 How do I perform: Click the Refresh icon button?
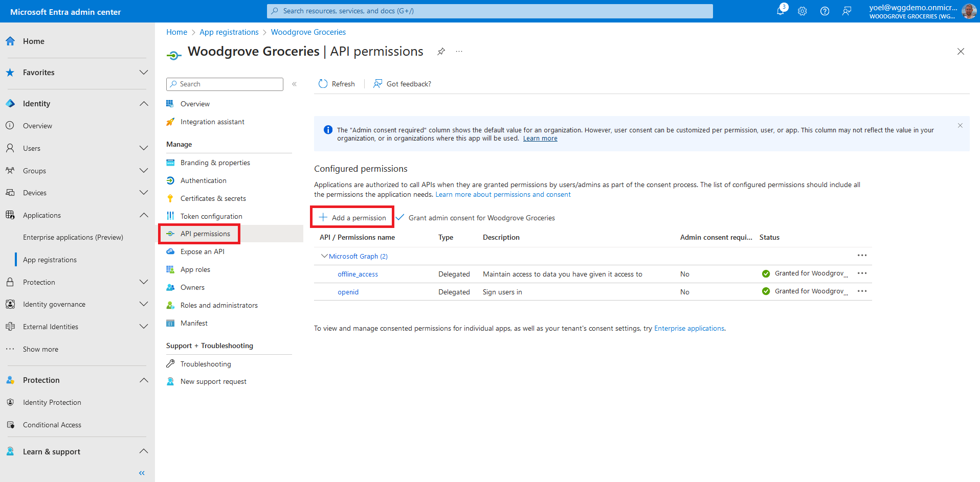323,84
